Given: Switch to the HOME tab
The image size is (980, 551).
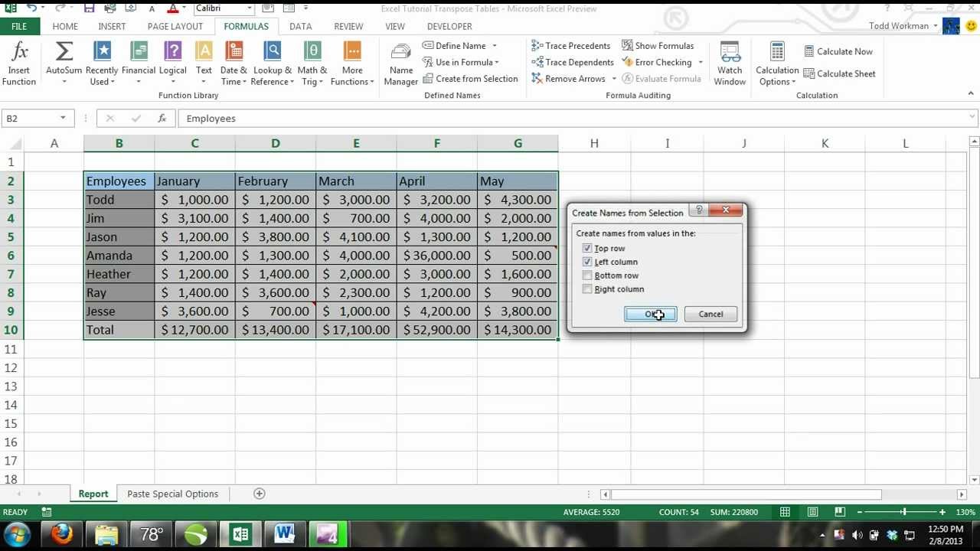Looking at the screenshot, I should tap(65, 26).
